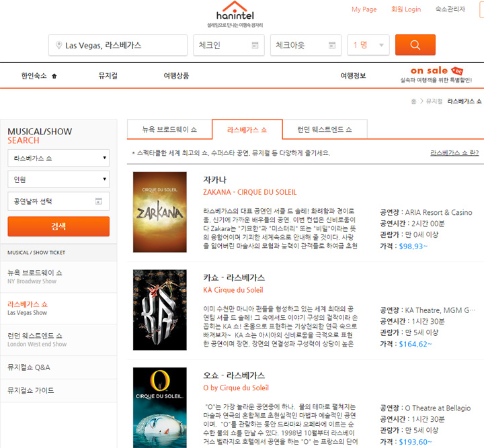This screenshot has height=448, width=484.
Task: Click the 홈 breadcrumb link
Action: [413, 101]
